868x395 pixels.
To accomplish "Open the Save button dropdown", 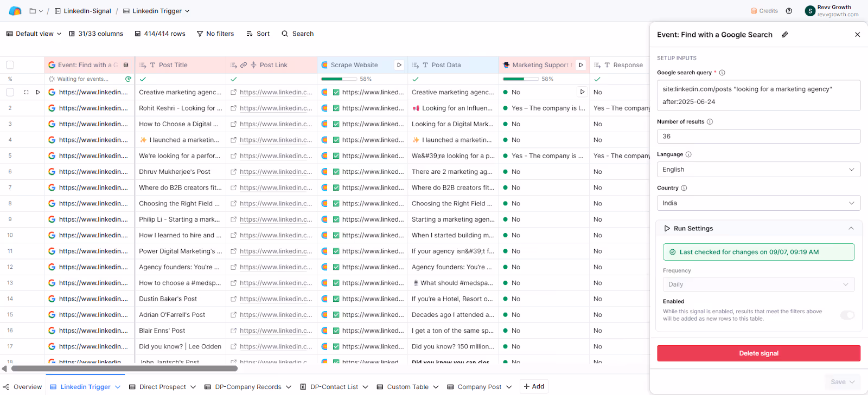I will (x=852, y=382).
